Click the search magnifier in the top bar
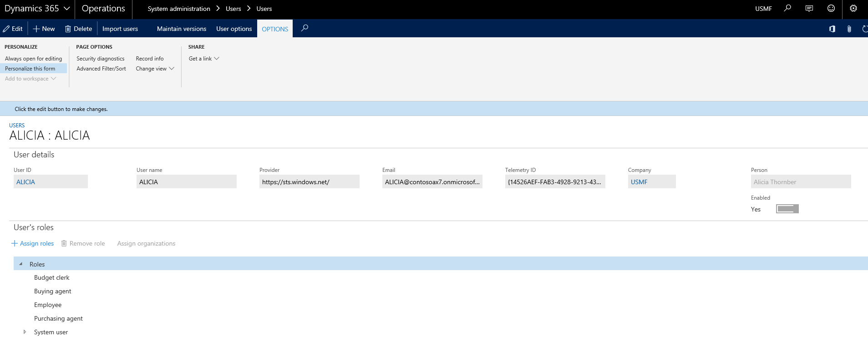 click(x=787, y=8)
